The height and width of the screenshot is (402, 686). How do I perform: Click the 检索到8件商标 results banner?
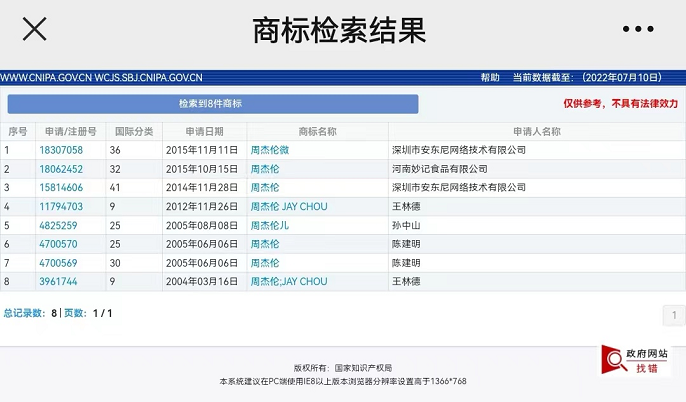pyautogui.click(x=213, y=104)
